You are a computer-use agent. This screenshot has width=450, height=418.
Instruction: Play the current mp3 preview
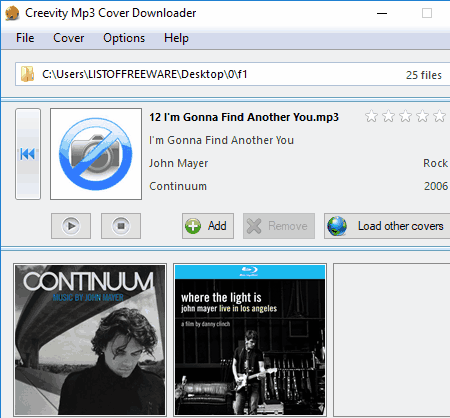click(71, 226)
